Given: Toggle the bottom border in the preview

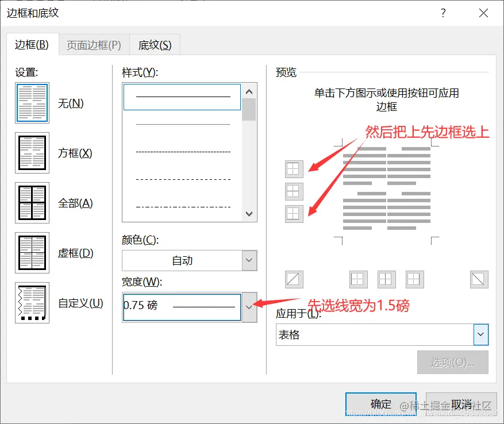Looking at the screenshot, I should [293, 214].
